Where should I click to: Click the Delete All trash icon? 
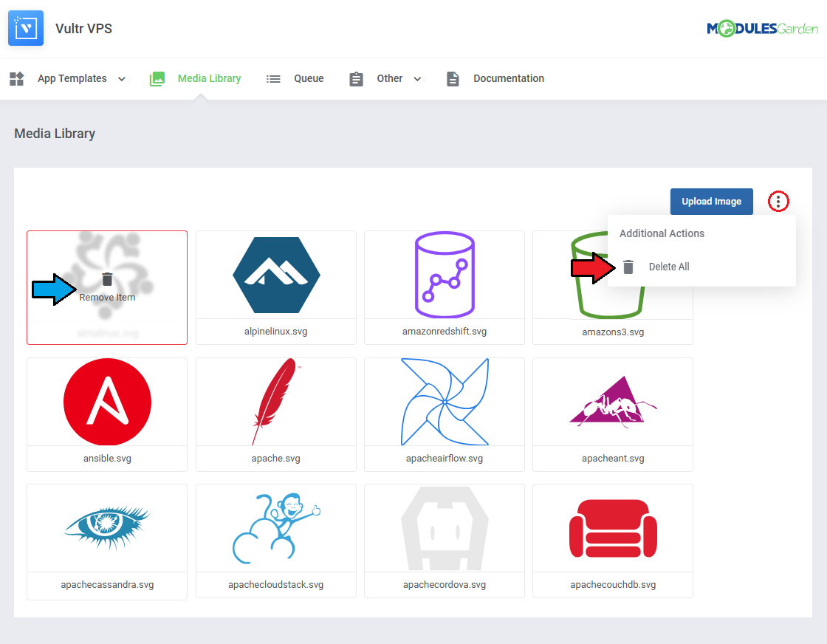click(x=628, y=267)
